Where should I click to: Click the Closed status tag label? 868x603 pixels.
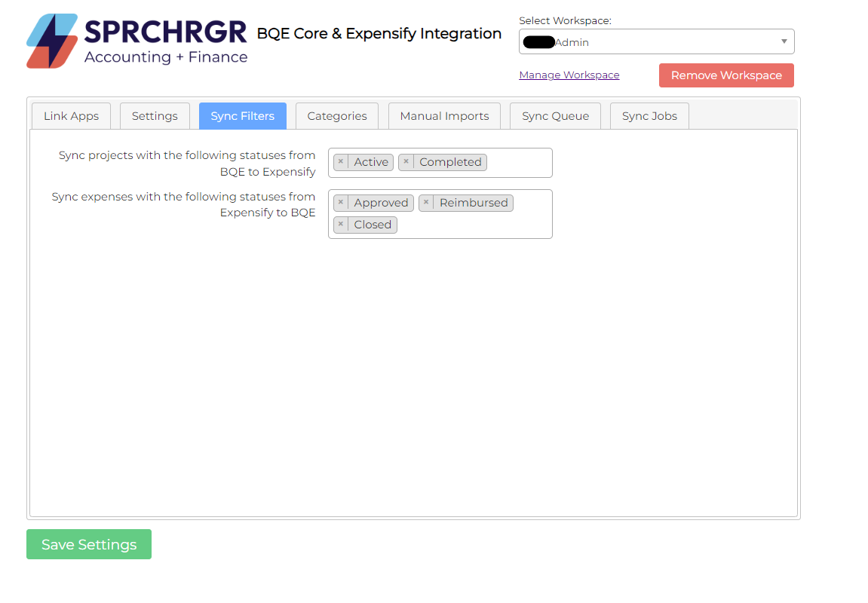coord(373,225)
